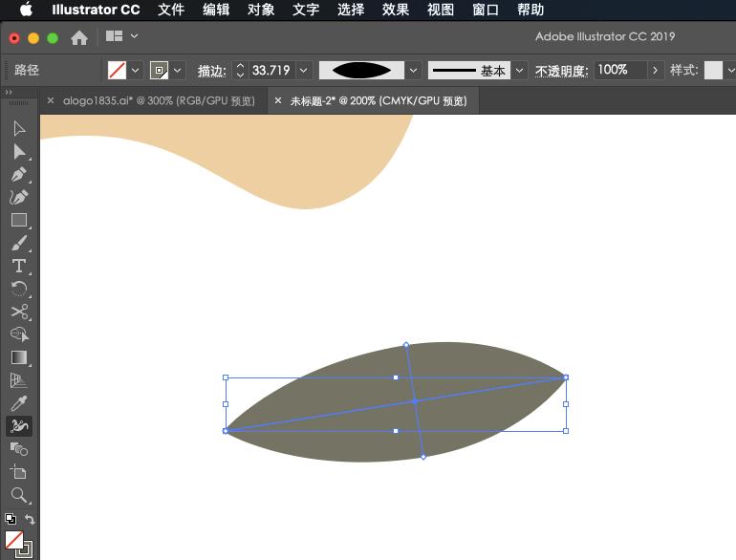736x560 pixels.
Task: Click the stroke weight stepper arrows
Action: click(240, 71)
